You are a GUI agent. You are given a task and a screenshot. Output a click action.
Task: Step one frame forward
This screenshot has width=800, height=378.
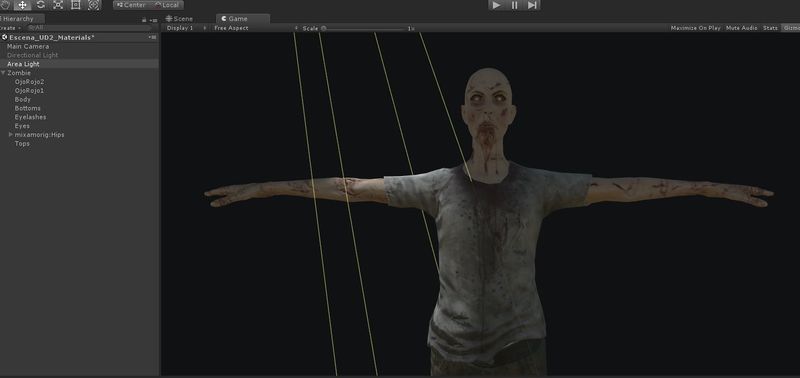(x=532, y=5)
